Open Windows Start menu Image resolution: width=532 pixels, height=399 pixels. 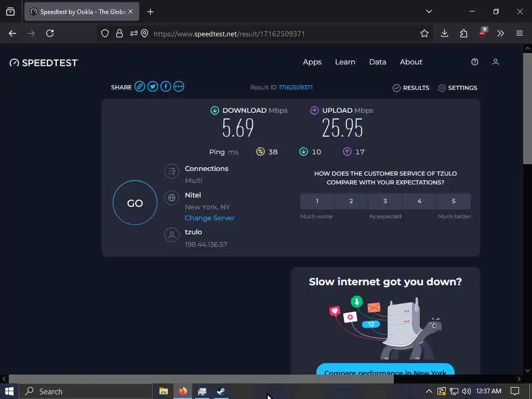[9, 391]
